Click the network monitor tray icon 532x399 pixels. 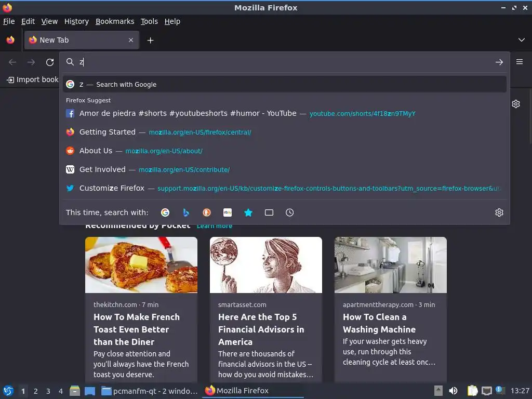486,391
